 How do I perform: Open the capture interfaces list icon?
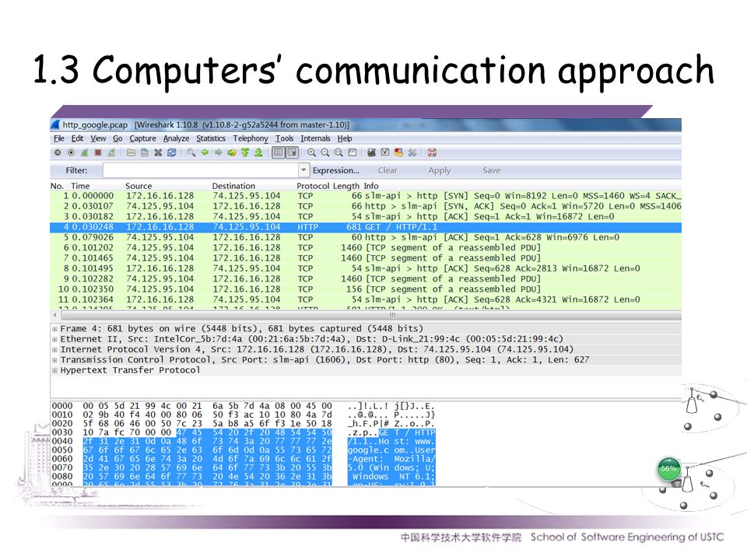click(57, 152)
